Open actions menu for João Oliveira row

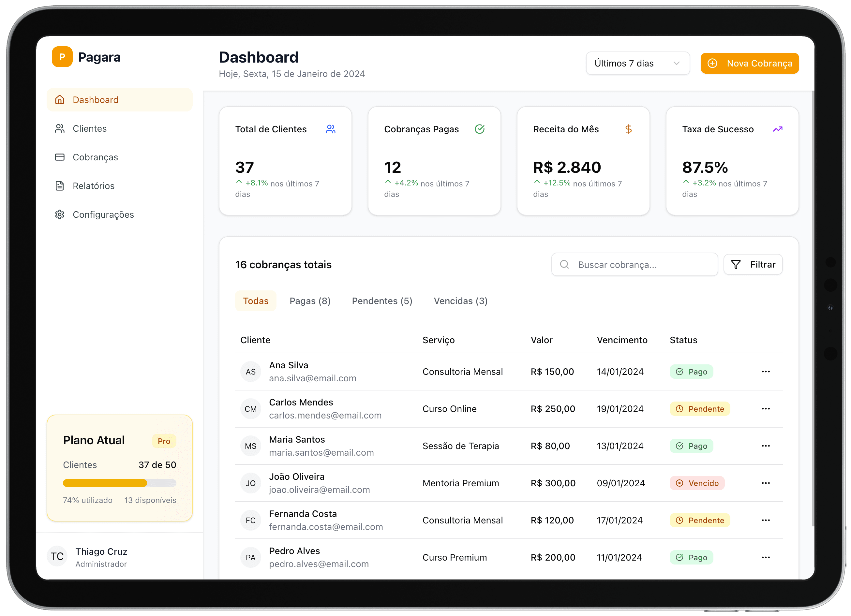tap(766, 483)
